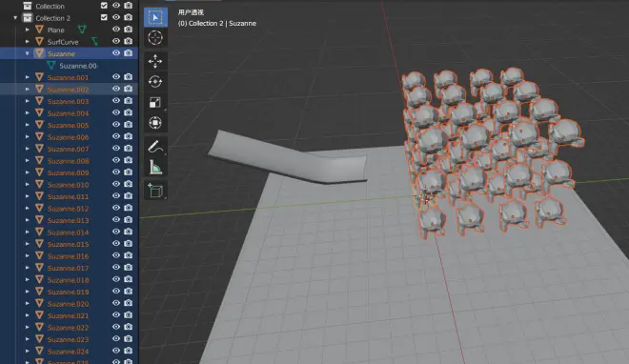Disable render for Suzanne.010 camera icon
This screenshot has width=629, height=364.
129,184
